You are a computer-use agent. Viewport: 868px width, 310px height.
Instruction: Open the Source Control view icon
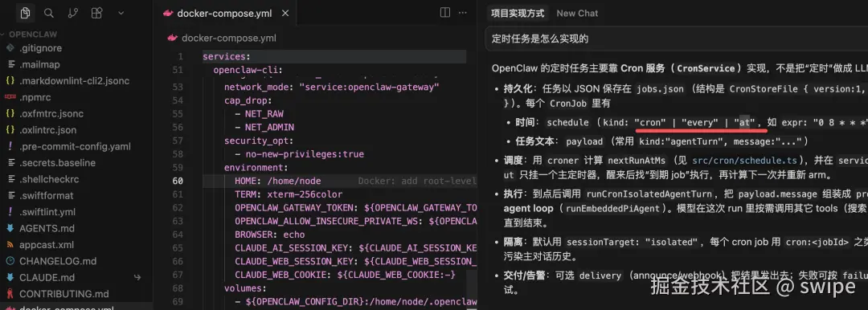click(72, 13)
